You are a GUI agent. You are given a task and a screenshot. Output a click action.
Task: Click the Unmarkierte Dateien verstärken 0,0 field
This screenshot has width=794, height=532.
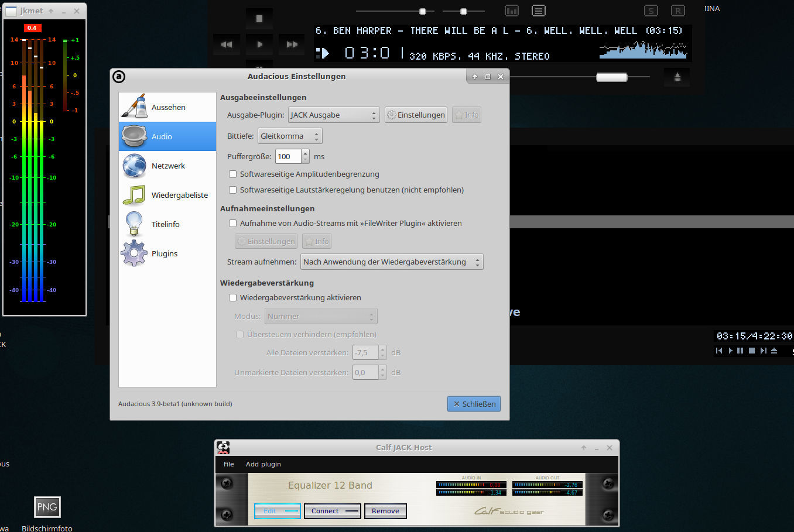tap(365, 373)
